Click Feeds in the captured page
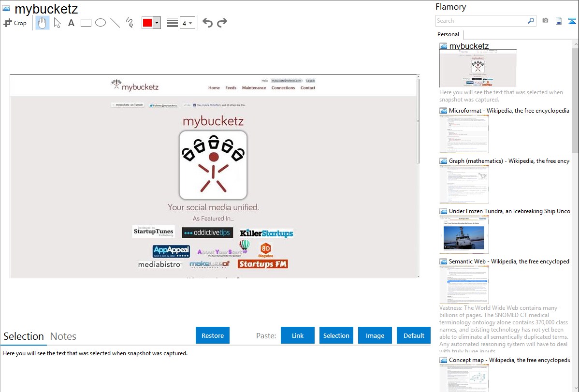 click(231, 88)
